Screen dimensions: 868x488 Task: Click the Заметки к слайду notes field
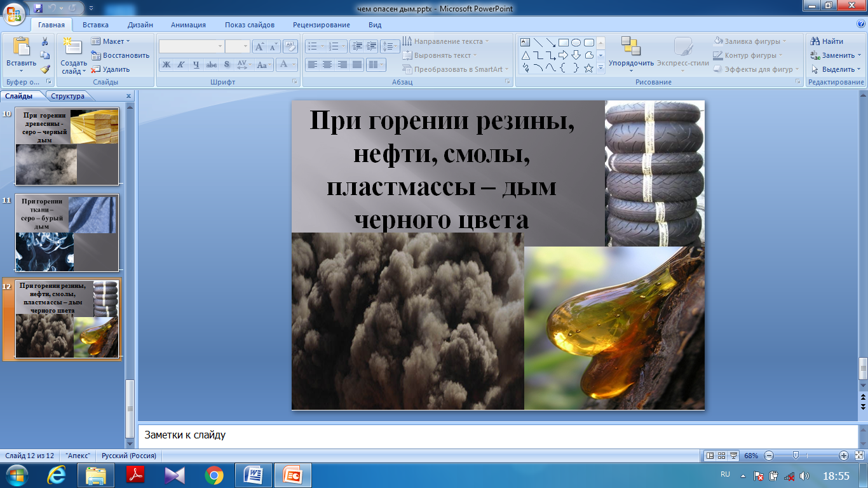(x=498, y=436)
